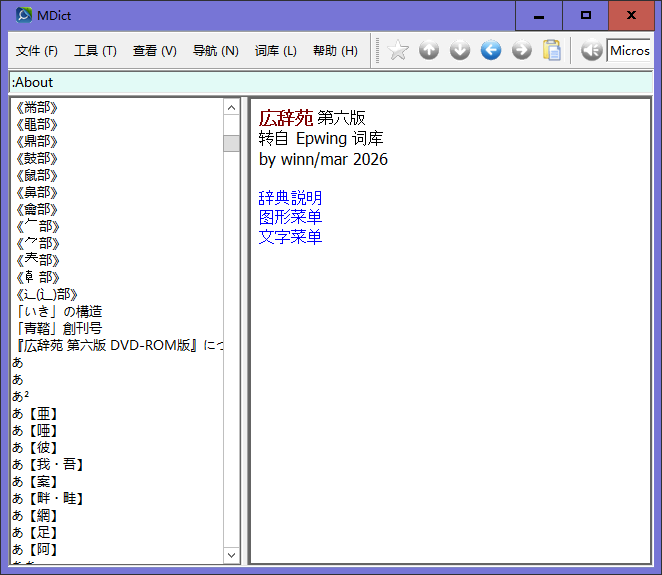Screen dimensions: 662x575
Task: Open the 帮助 (H) menu
Action: (x=335, y=51)
